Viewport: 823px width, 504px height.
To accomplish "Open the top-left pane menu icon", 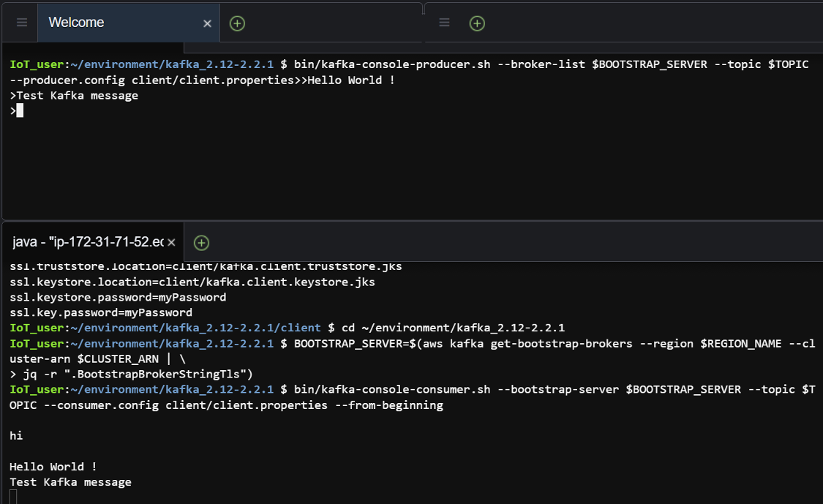I will [x=21, y=22].
